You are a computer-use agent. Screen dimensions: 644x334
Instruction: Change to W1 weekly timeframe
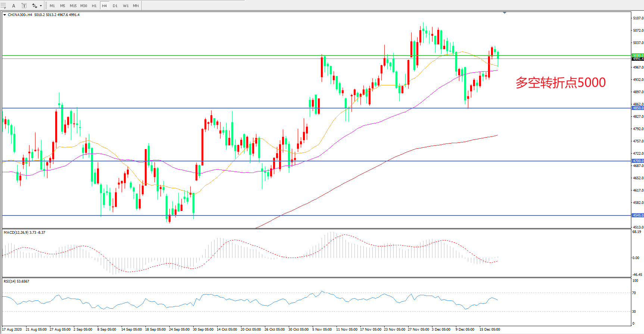point(126,6)
